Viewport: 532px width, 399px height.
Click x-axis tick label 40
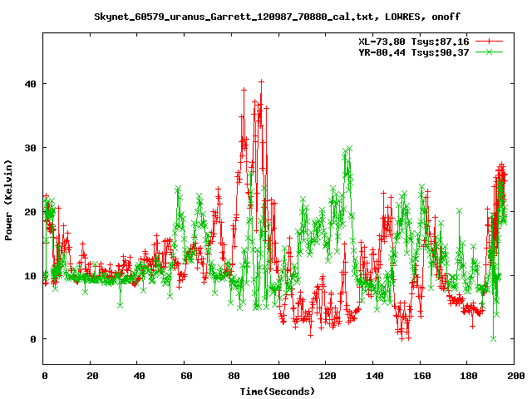(x=139, y=376)
